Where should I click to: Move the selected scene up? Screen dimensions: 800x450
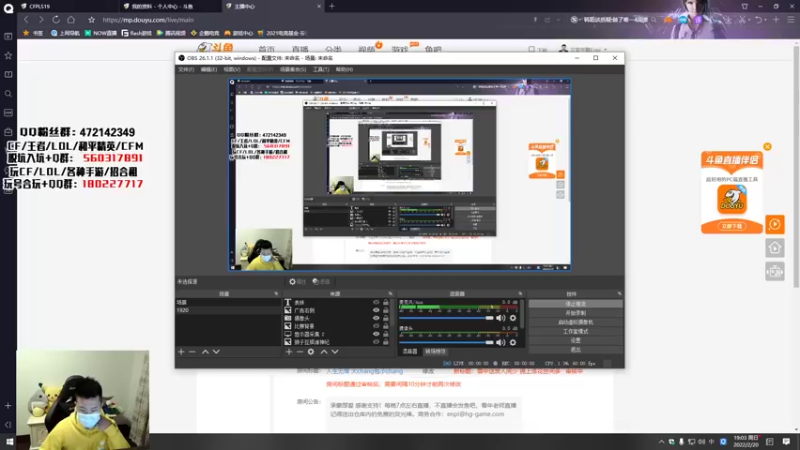205,352
